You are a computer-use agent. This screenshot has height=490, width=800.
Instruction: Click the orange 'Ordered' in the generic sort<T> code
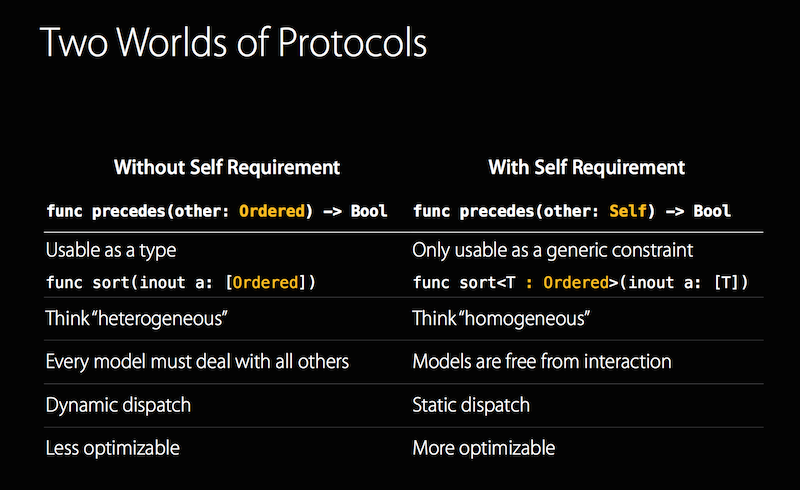click(577, 283)
